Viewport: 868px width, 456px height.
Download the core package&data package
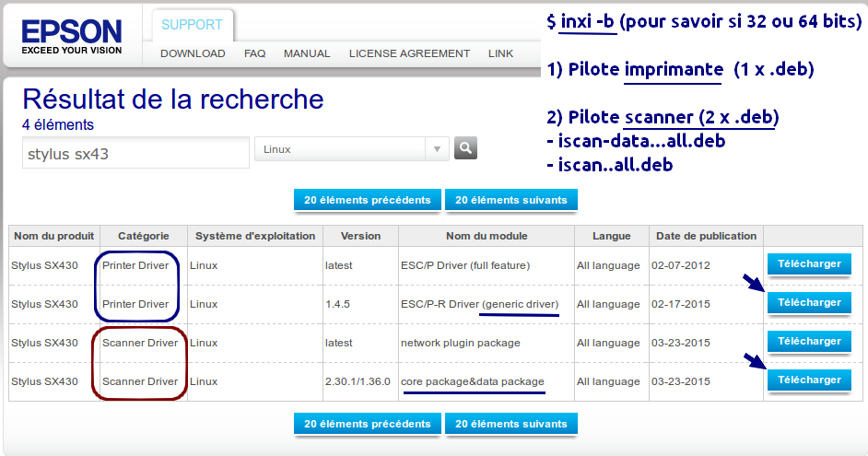click(x=809, y=380)
